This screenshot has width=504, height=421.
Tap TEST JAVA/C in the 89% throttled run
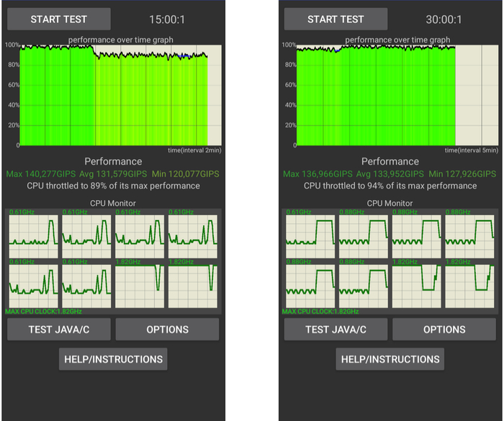(59, 330)
